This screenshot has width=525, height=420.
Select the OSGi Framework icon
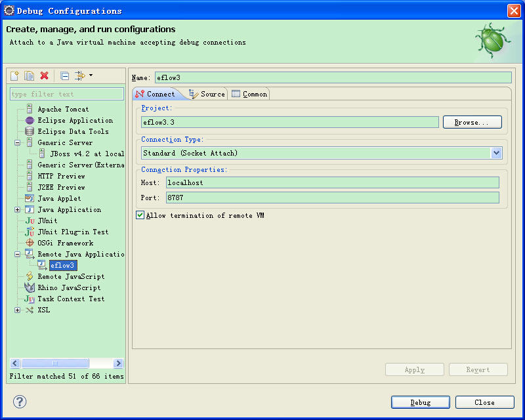(30, 243)
